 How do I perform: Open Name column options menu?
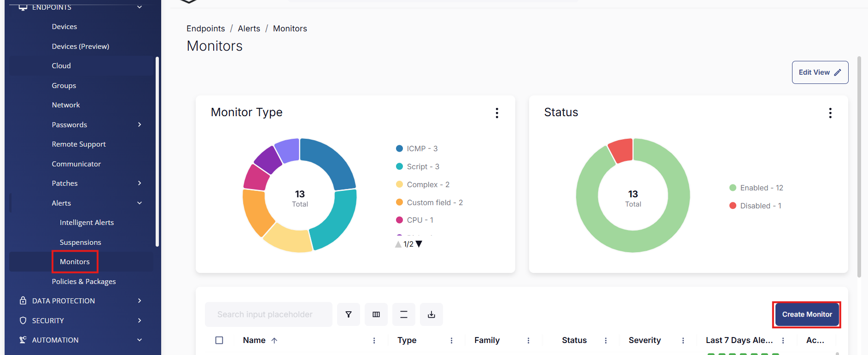coord(374,340)
